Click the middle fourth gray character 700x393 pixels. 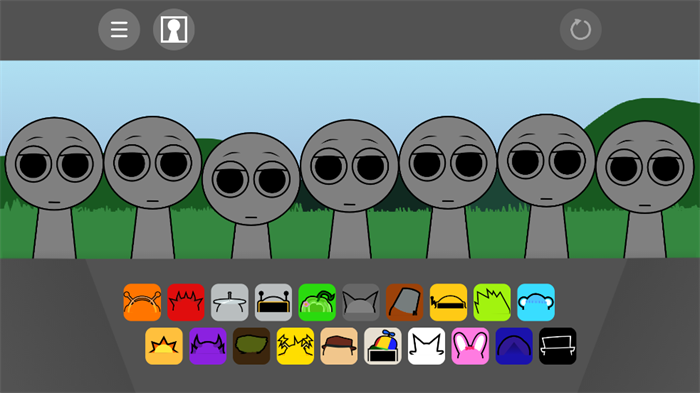point(350,189)
